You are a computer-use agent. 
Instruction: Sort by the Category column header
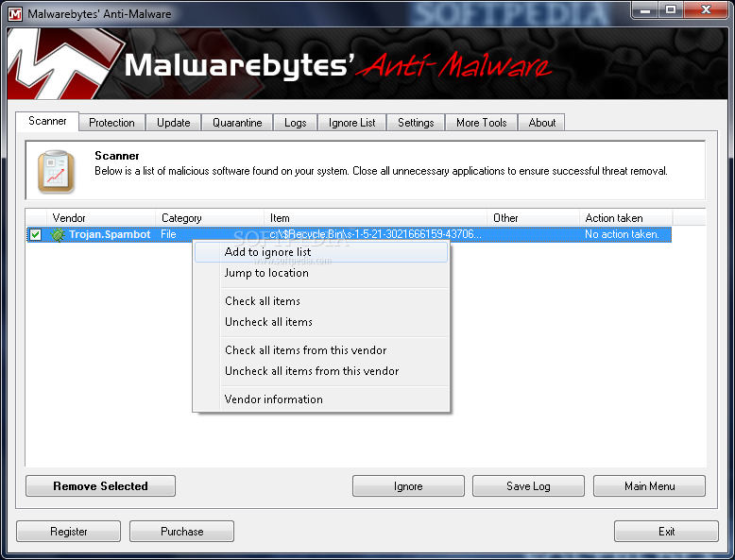[210, 218]
